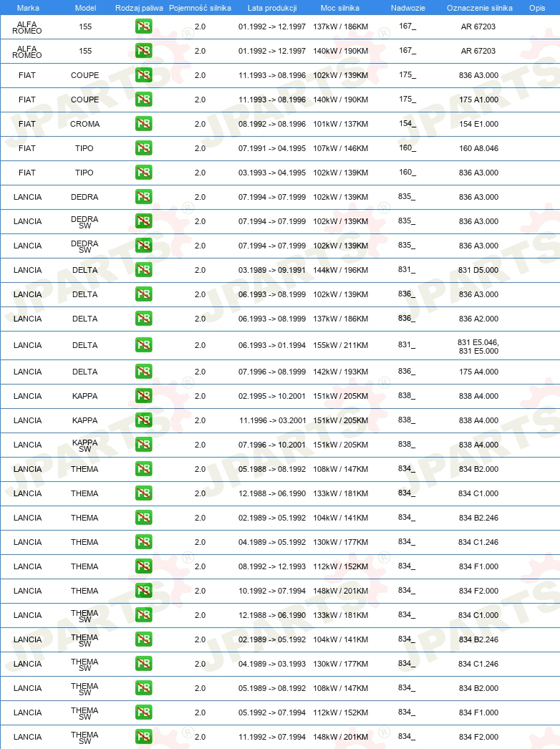The width and height of the screenshot is (560, 749).
Task: Select engine code 160 A8.046
Action: coord(478,148)
